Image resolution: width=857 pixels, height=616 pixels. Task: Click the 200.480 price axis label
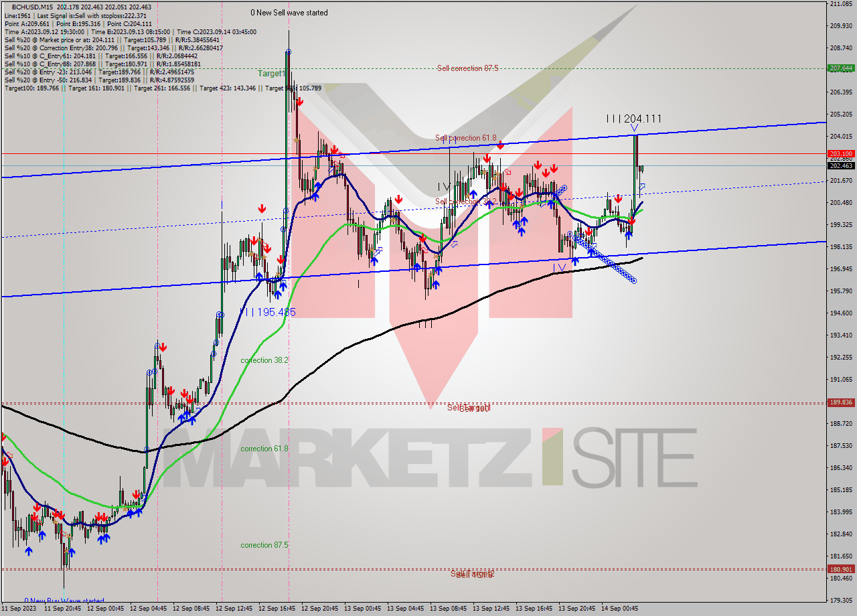pos(841,203)
